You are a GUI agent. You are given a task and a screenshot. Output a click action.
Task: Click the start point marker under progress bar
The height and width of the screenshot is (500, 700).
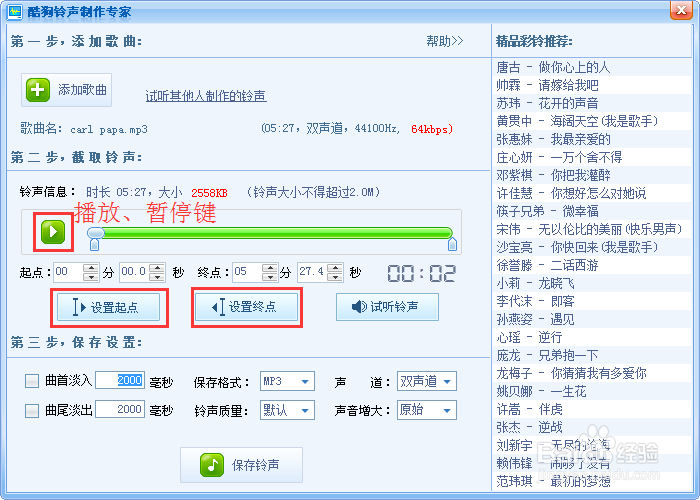pyautogui.click(x=94, y=245)
